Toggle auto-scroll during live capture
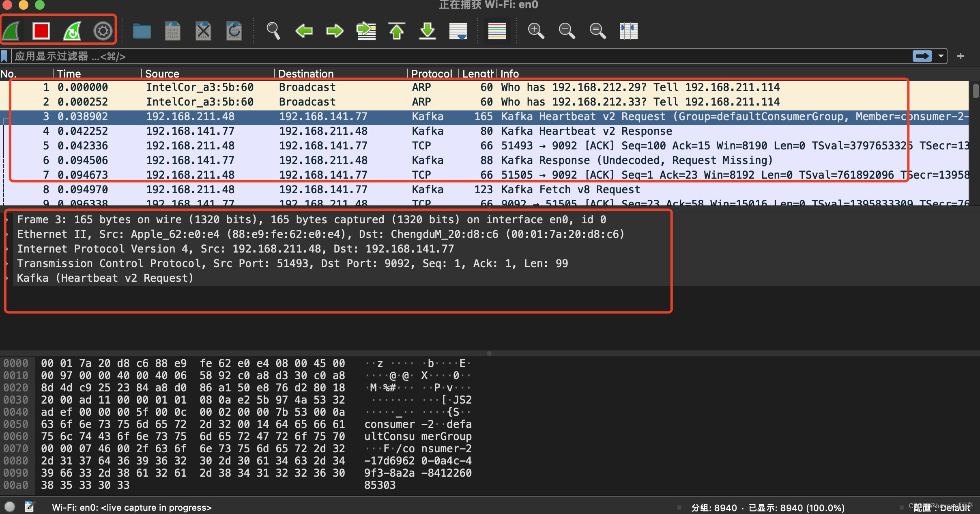Screen dimensions: 980x514 click(458, 31)
